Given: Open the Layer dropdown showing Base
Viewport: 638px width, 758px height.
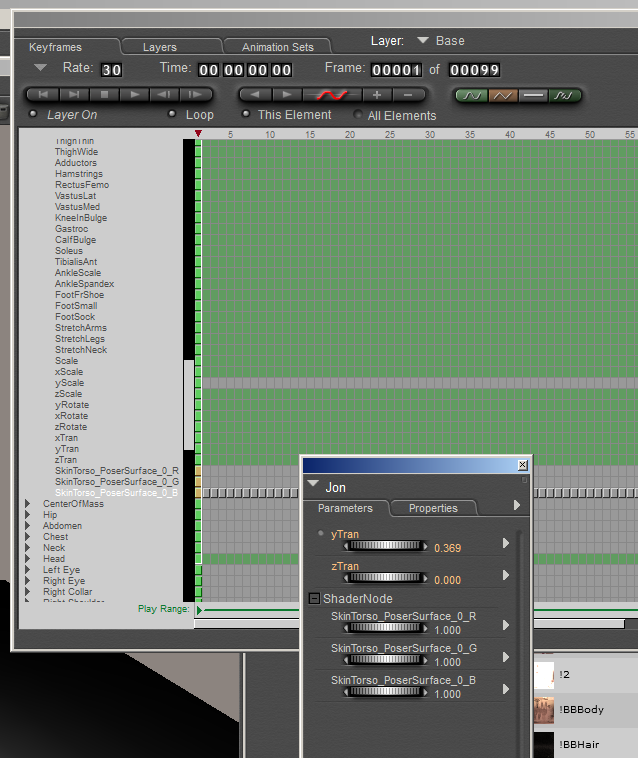Looking at the screenshot, I should point(423,41).
